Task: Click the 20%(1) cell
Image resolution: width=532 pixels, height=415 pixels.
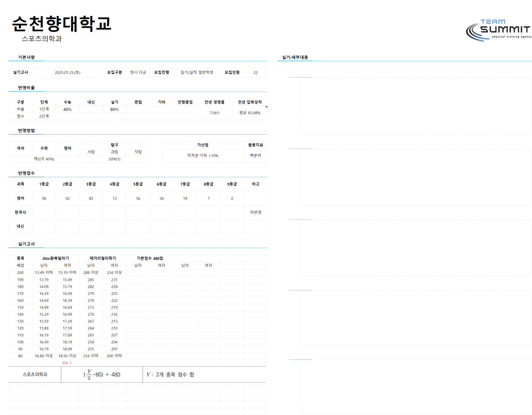Action: [114, 159]
